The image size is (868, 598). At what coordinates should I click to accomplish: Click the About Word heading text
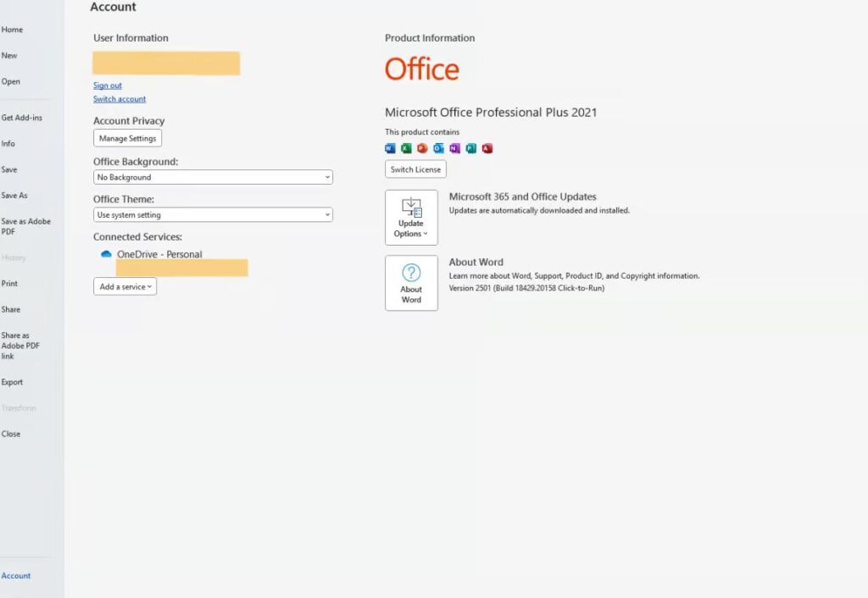click(476, 263)
